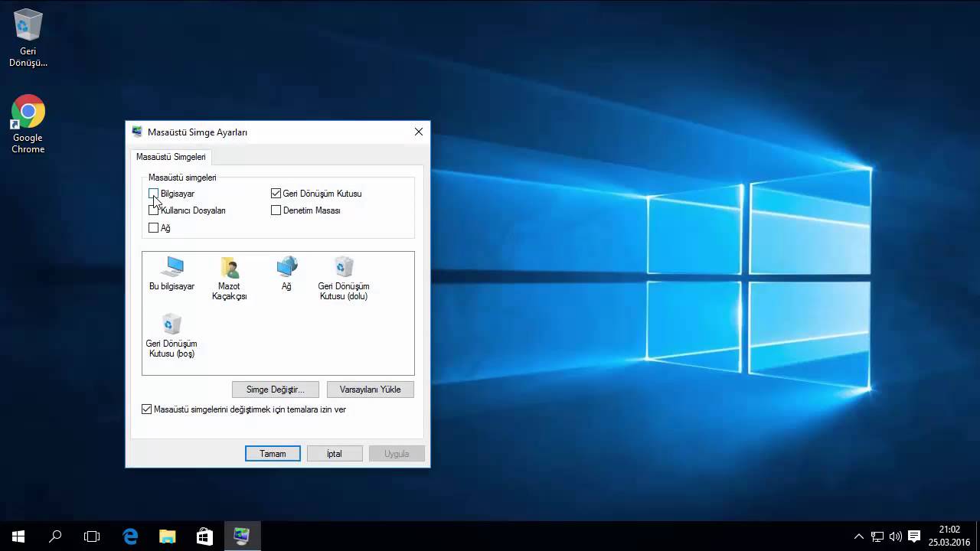
Task: Confirm settings with the Tamam button
Action: tap(272, 453)
